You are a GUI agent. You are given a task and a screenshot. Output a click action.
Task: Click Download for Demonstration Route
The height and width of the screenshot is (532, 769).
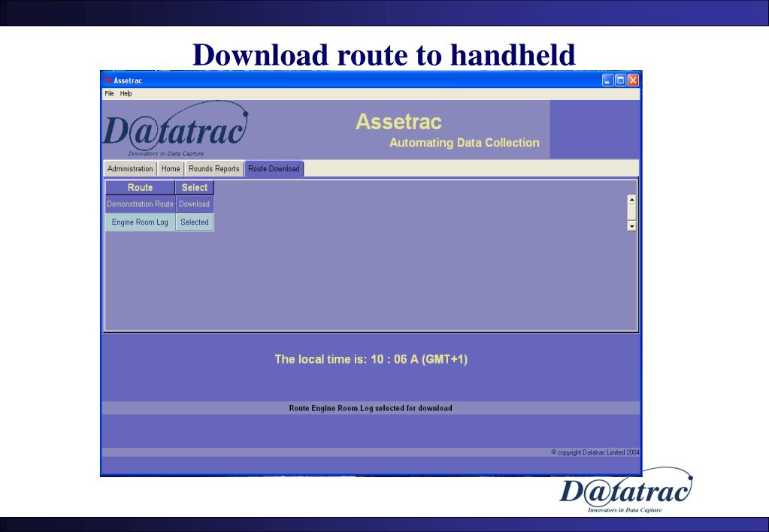(194, 204)
